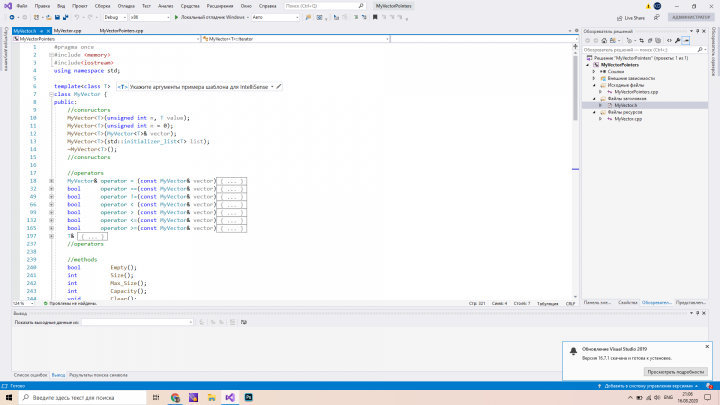Open File Explorer from the taskbar
Viewport: 720px width, 405px height.
[212, 398]
